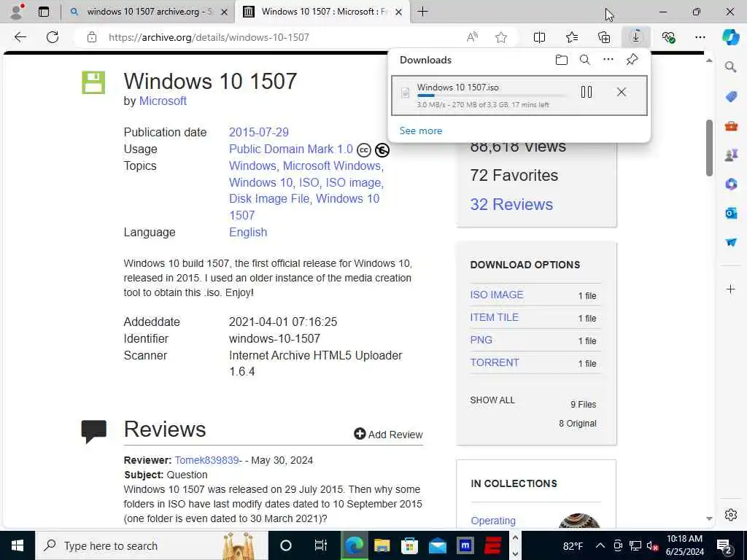Open the notification center icon
This screenshot has width=747, height=560.
pyautogui.click(x=724, y=545)
